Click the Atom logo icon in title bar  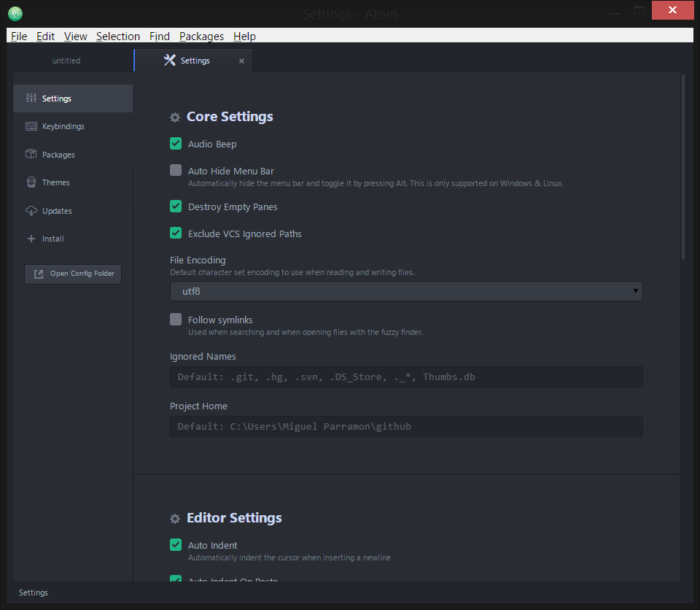(x=15, y=13)
